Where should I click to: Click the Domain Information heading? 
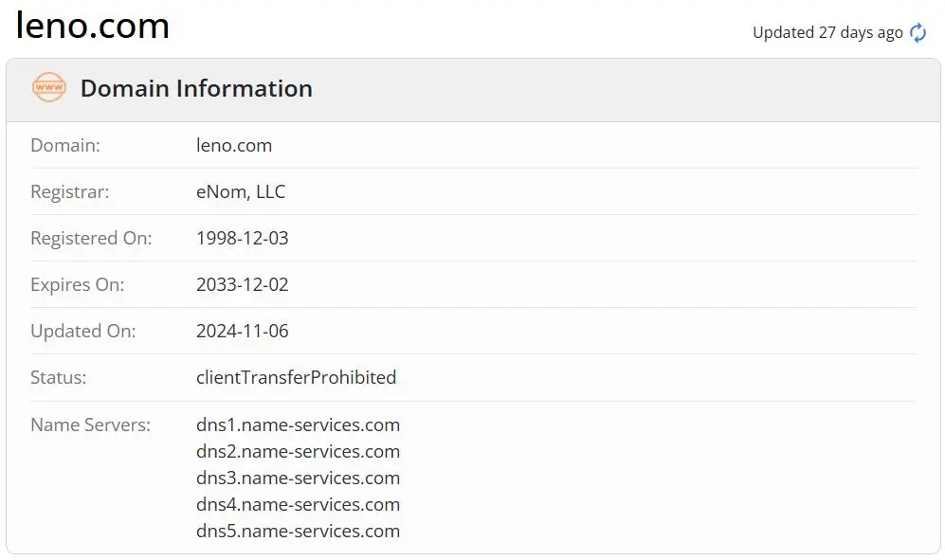(x=196, y=89)
